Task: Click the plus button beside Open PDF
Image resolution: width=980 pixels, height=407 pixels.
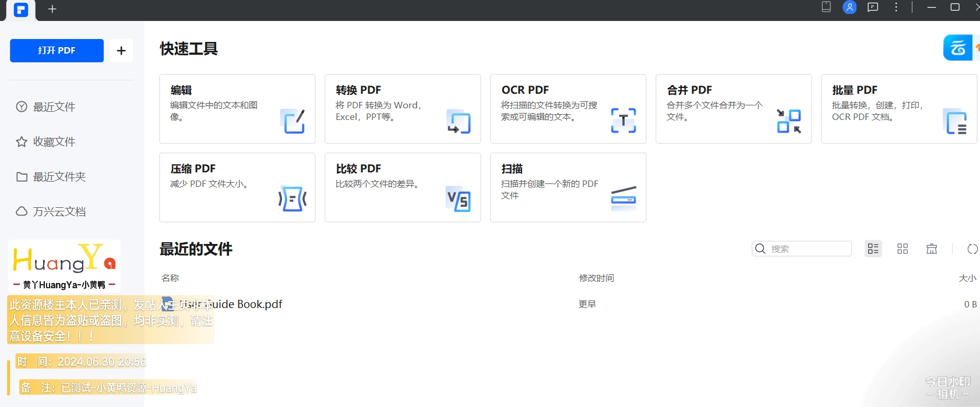Action: (121, 51)
